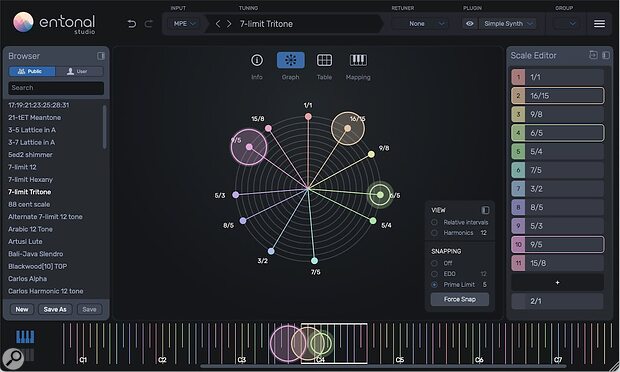Collapse the Browser panel

[x=101, y=56]
